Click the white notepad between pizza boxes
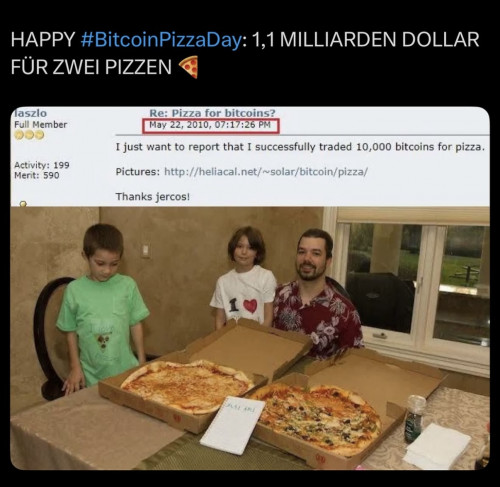This screenshot has width=500, height=487. pyautogui.click(x=233, y=425)
